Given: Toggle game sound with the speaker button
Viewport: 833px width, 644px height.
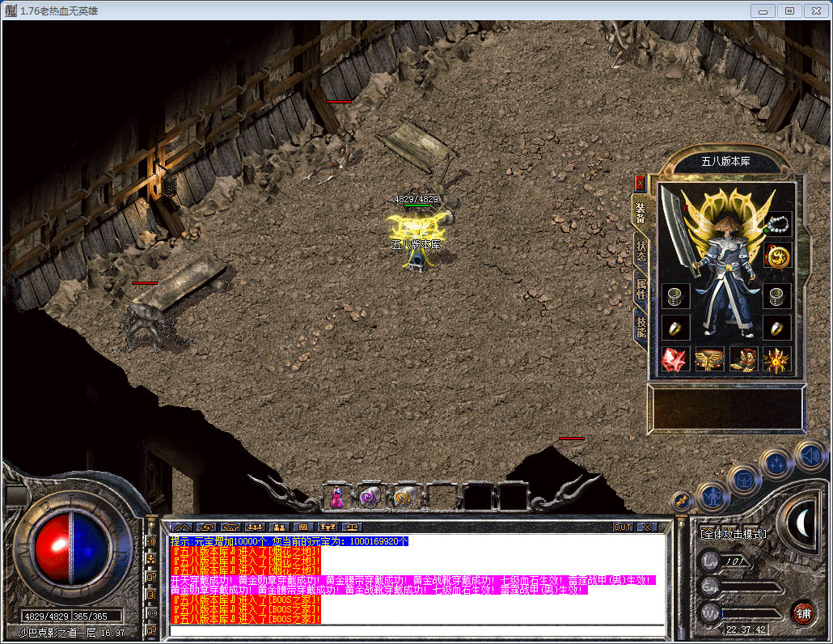Looking at the screenshot, I should (810, 455).
